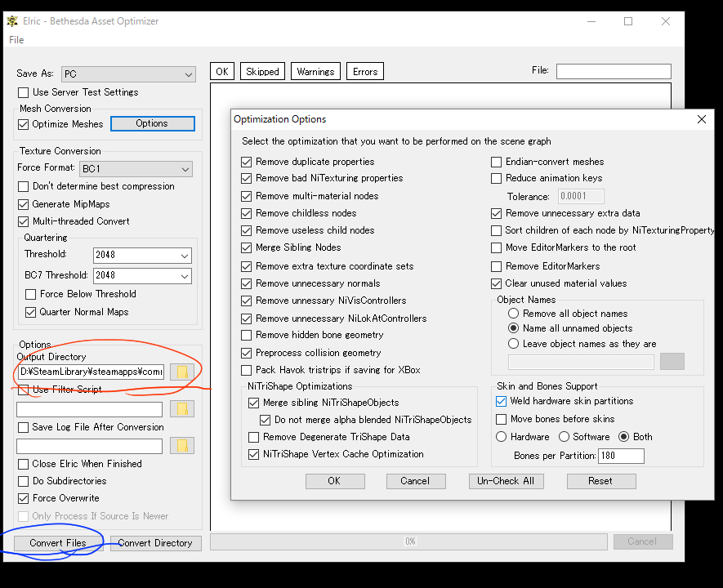The image size is (723, 588).
Task: Toggle Force Overwrite checkbox
Action: [24, 499]
